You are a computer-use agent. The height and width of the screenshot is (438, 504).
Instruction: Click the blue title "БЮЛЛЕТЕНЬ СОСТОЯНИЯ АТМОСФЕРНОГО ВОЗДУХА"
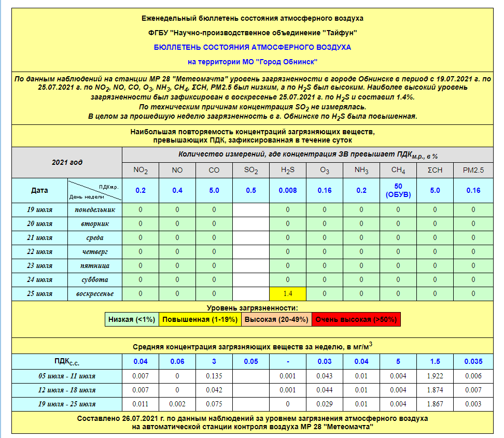[252, 47]
